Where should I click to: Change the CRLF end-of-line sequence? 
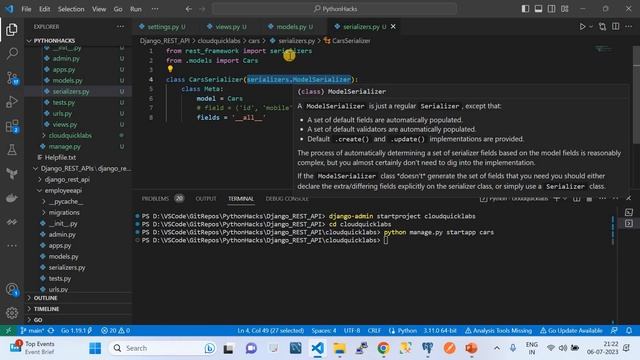(374, 330)
